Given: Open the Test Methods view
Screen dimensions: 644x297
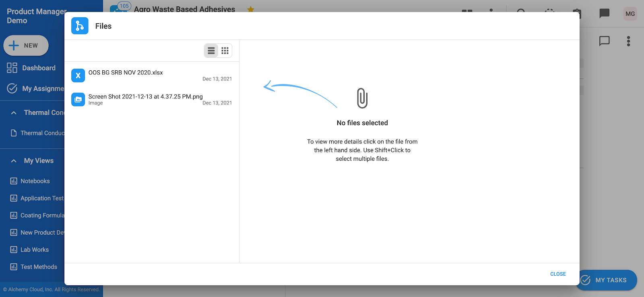Looking at the screenshot, I should 39,267.
